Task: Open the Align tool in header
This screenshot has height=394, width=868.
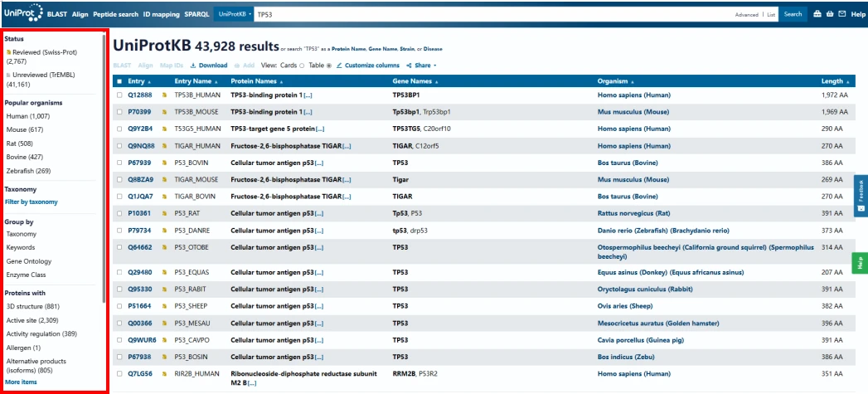Action: 80,14
